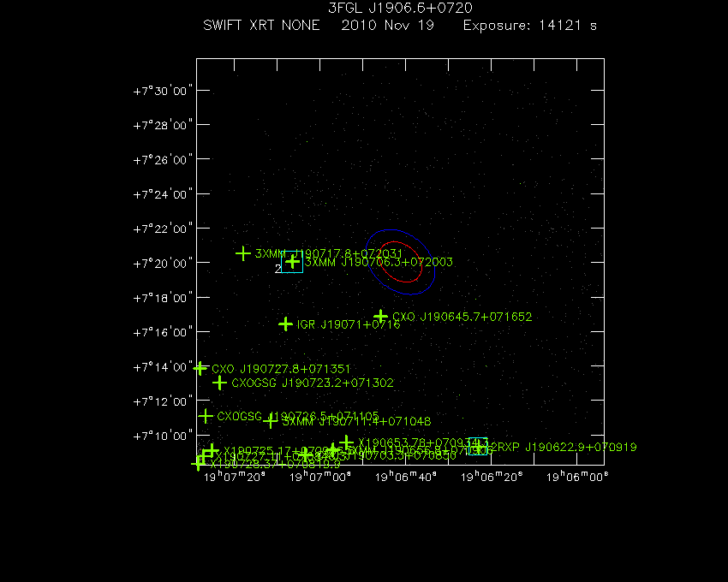Click the right ascension label 19h07m20s

[x=235, y=477]
